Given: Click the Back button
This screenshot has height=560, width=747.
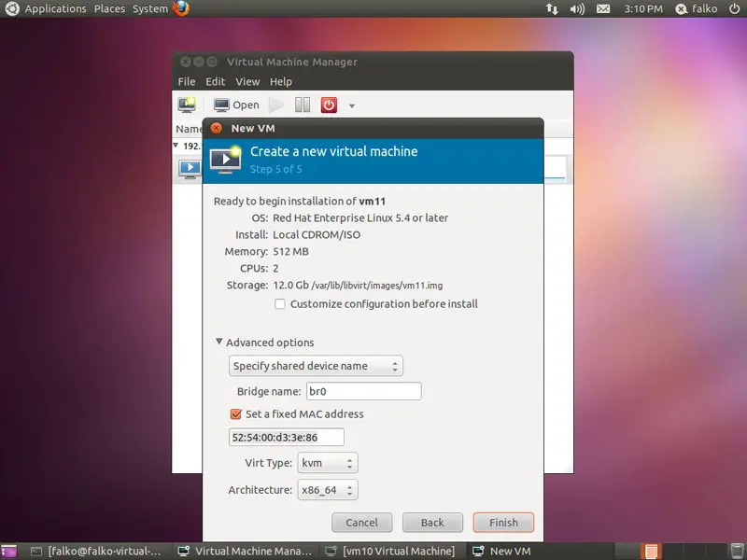Looking at the screenshot, I should click(x=432, y=523).
